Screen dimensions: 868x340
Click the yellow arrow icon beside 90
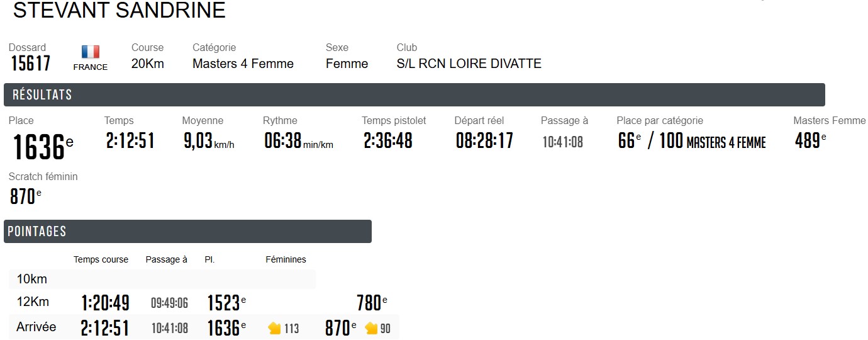pos(371,328)
